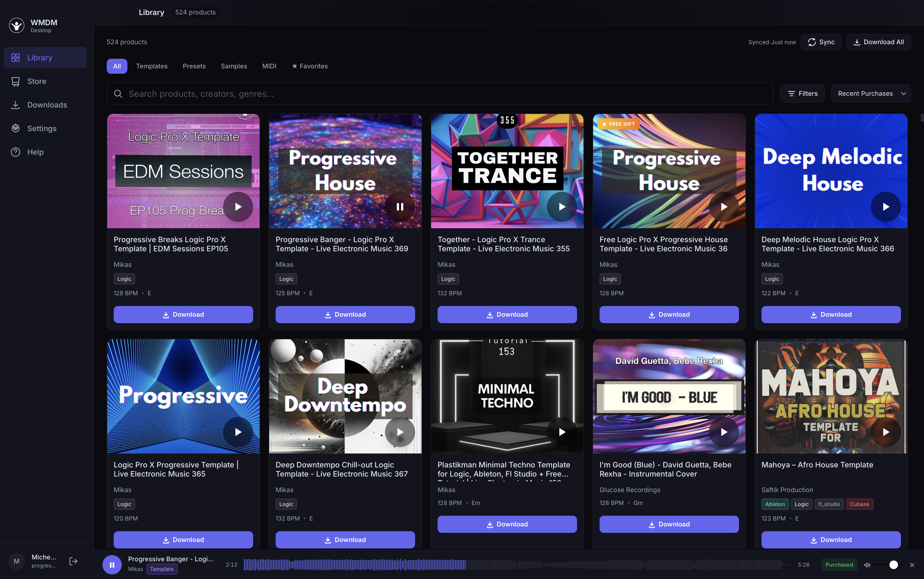Click the FREE GIFT badge
The image size is (924, 579).
[618, 124]
